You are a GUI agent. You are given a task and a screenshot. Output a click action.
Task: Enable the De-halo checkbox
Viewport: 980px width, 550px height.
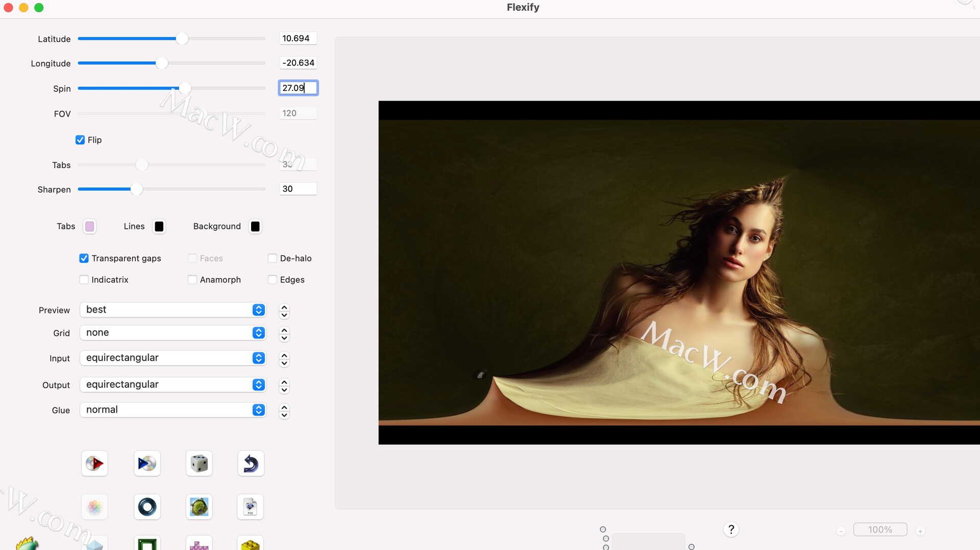coord(273,258)
